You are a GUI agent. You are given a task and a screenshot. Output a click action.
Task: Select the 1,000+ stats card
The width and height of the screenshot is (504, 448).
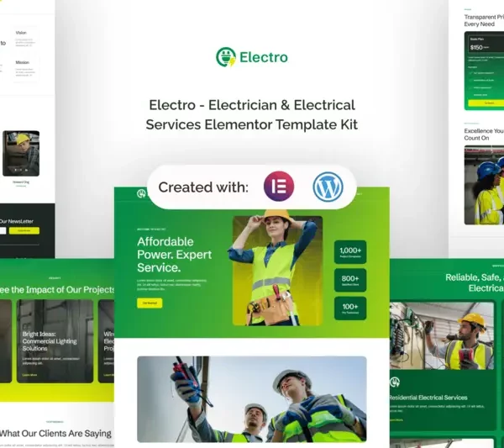point(350,252)
